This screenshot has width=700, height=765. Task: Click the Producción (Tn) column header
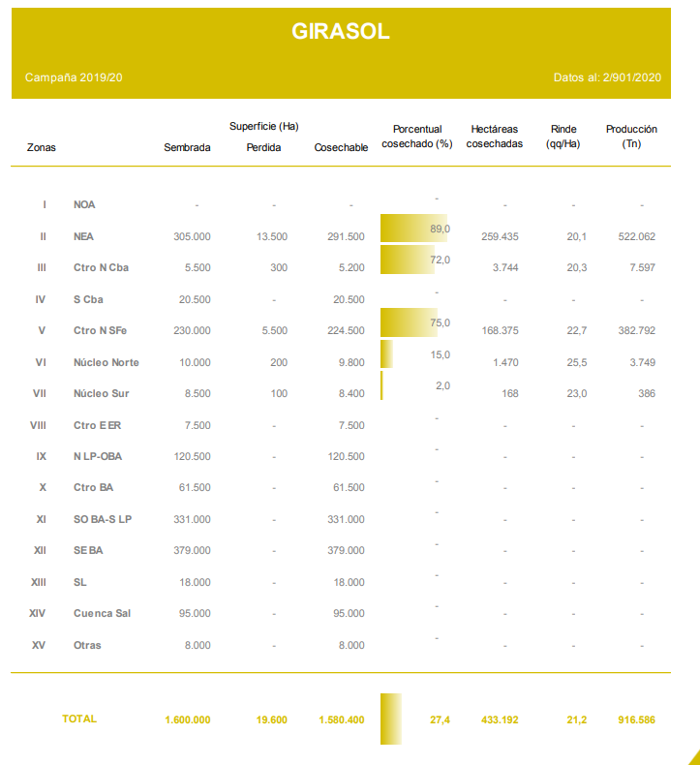pos(631,137)
